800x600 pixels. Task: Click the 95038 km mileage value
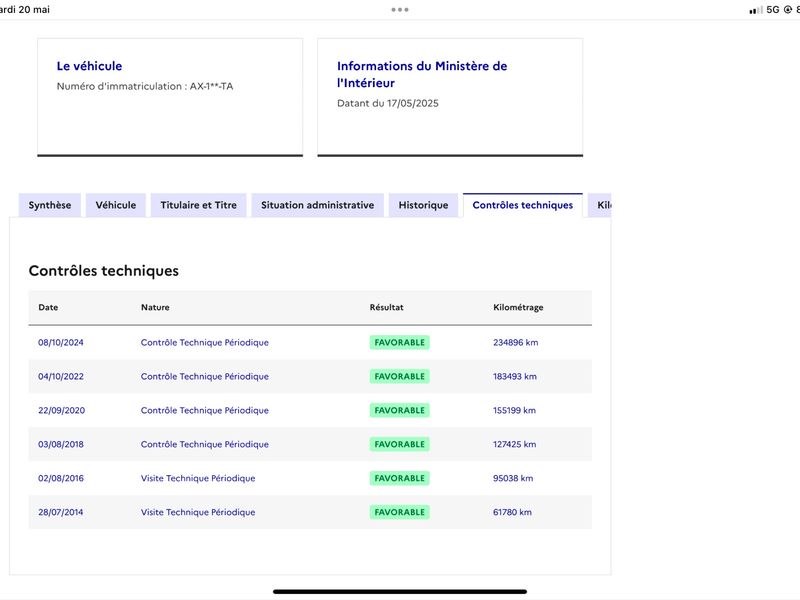(513, 478)
